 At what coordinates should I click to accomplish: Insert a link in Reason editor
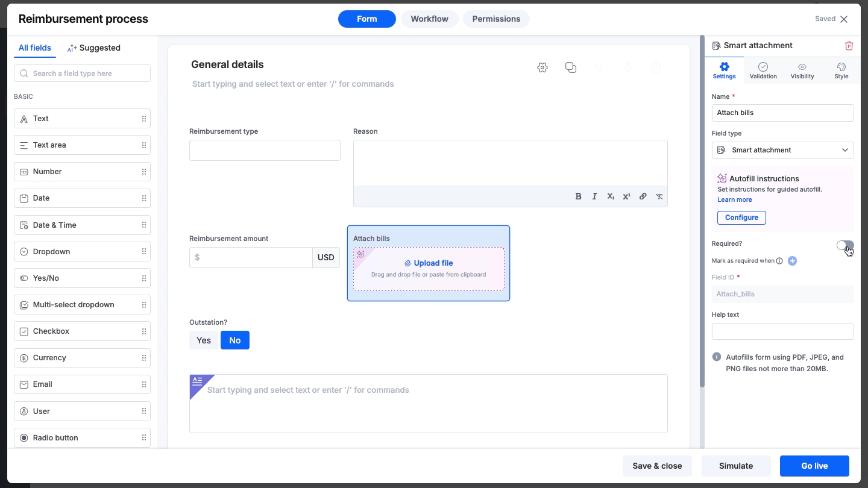click(643, 196)
